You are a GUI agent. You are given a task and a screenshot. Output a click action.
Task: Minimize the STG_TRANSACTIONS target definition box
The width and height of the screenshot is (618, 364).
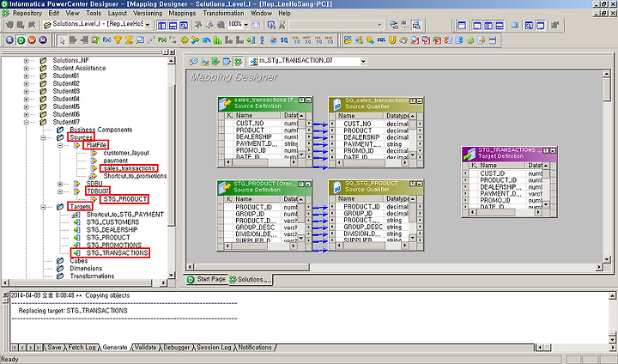(x=553, y=150)
